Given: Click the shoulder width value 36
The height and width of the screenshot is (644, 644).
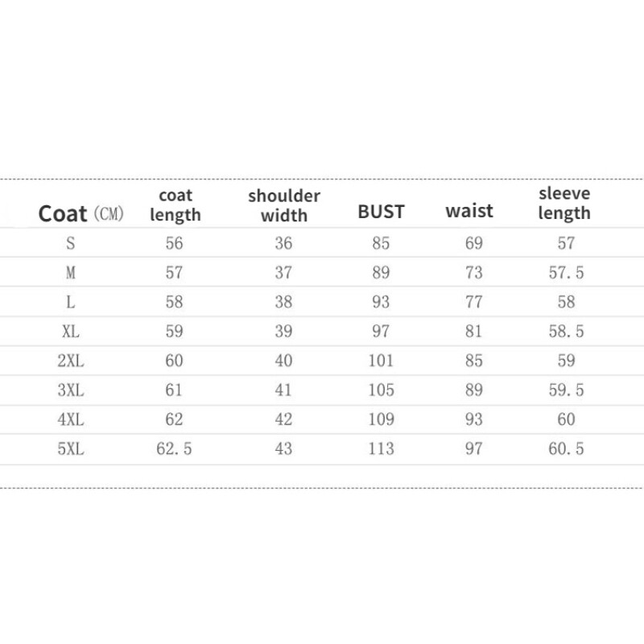Looking at the screenshot, I should pyautogui.click(x=283, y=243).
